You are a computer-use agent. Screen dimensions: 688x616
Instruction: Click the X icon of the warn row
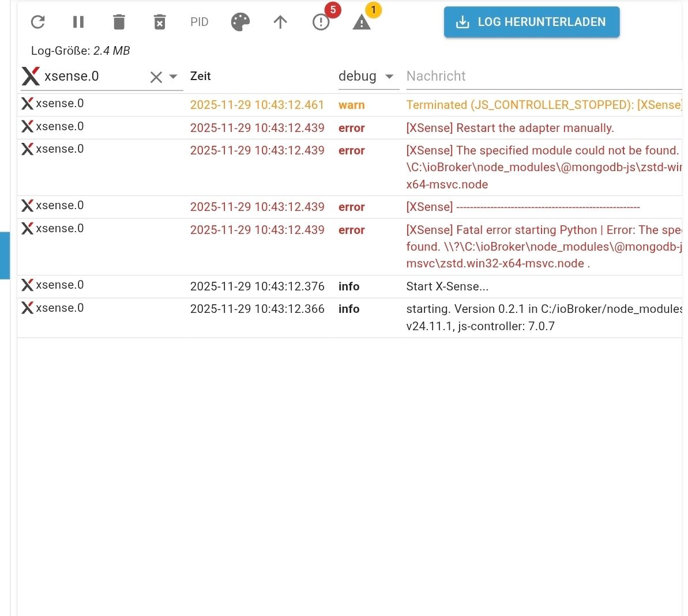(27, 104)
